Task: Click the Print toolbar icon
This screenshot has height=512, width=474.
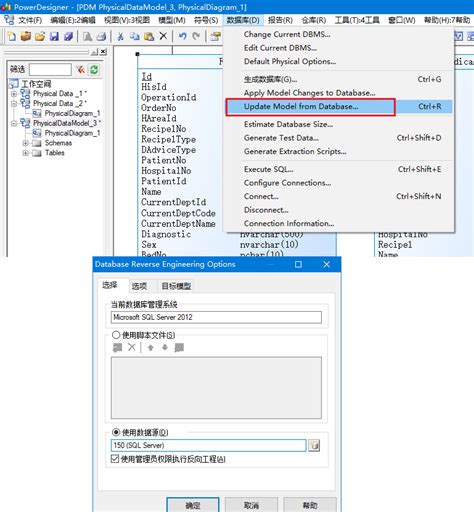Action: [x=101, y=36]
